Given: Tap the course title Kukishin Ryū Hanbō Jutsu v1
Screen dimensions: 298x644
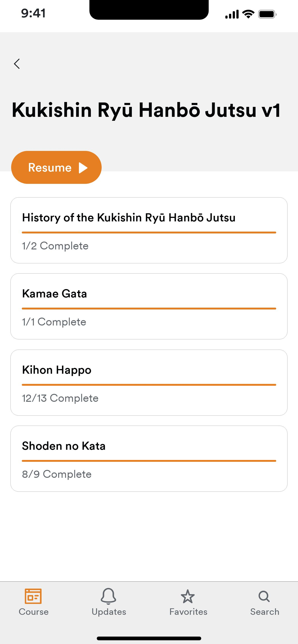Looking at the screenshot, I should click(146, 110).
